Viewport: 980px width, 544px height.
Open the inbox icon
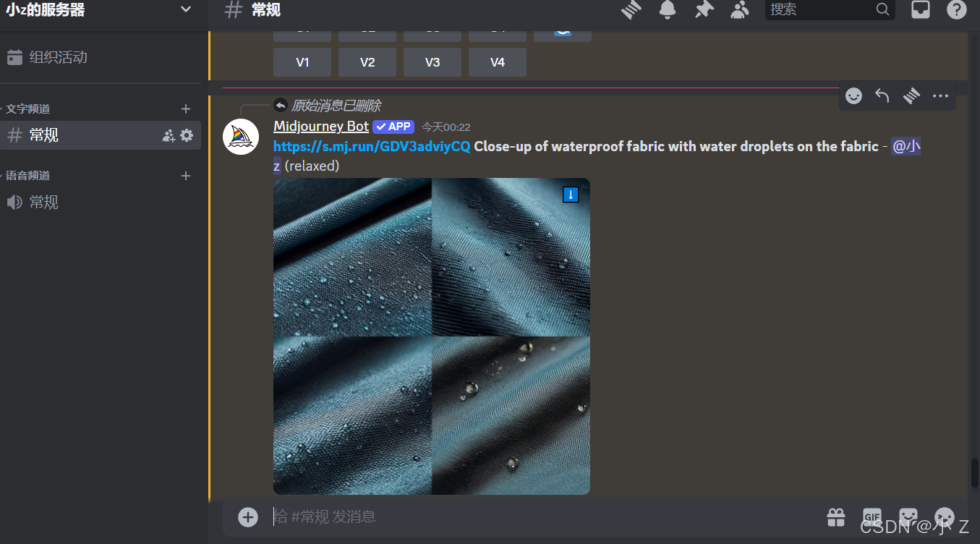tap(921, 9)
